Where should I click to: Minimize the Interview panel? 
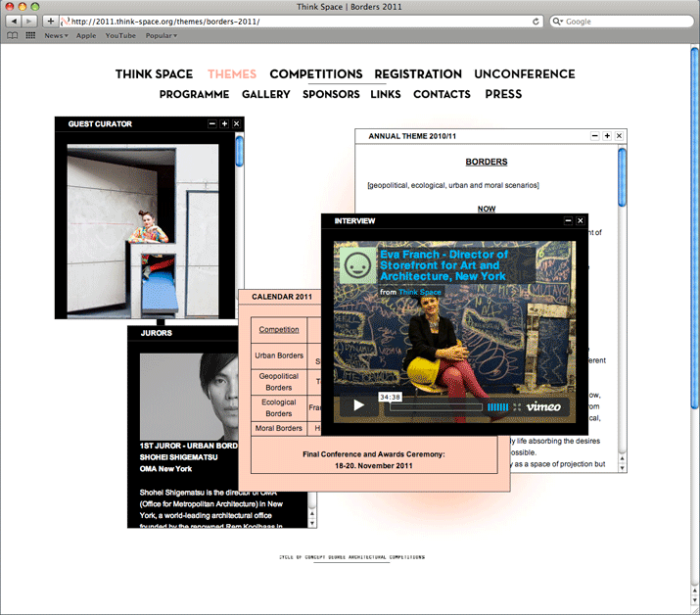point(568,220)
